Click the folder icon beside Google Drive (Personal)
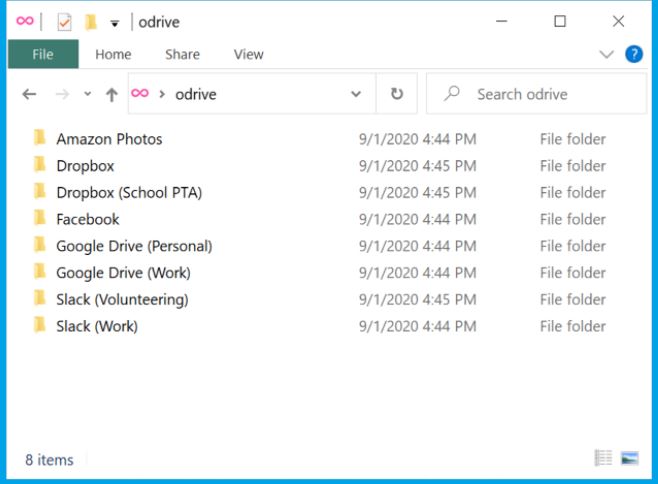 tap(39, 244)
